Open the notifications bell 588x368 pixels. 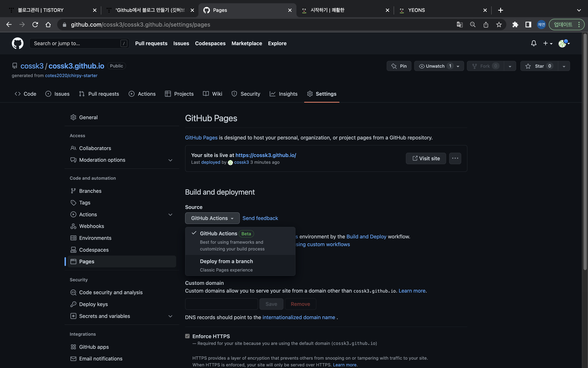pos(533,43)
